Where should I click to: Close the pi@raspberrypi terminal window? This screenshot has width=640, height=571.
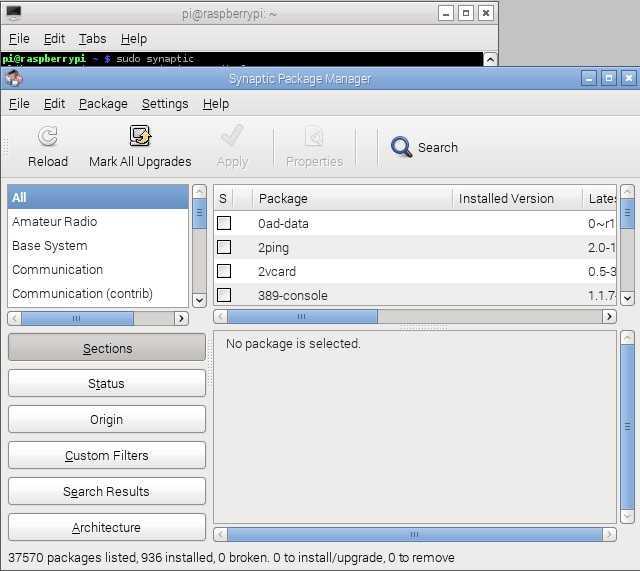486,13
